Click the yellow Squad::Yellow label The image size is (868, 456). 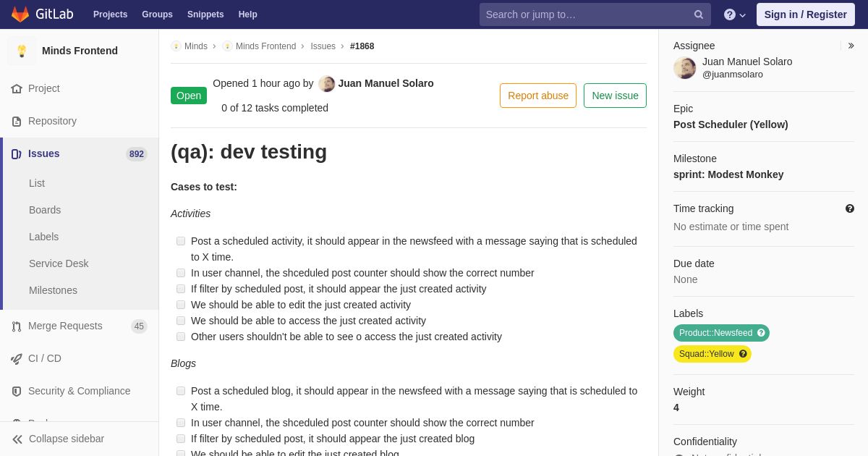coord(706,354)
